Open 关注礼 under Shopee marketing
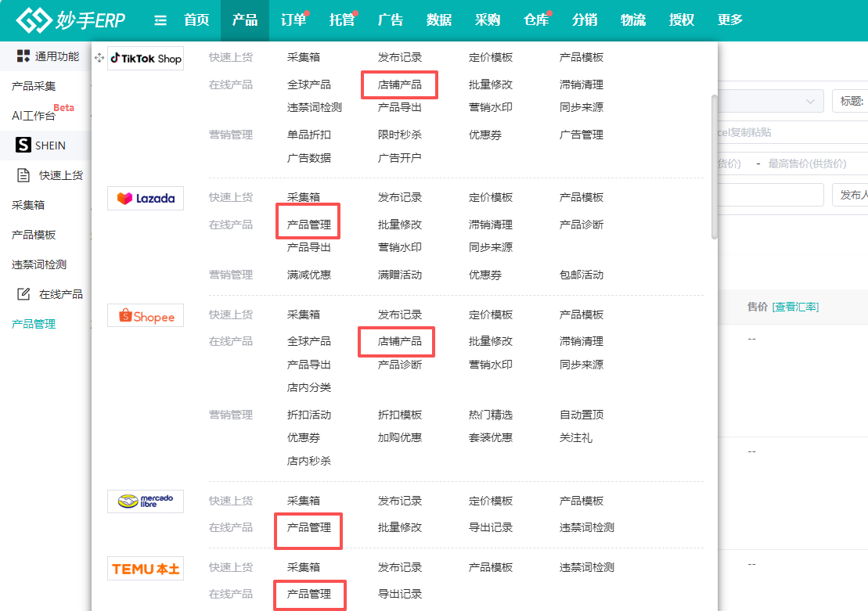This screenshot has height=611, width=868. click(576, 438)
